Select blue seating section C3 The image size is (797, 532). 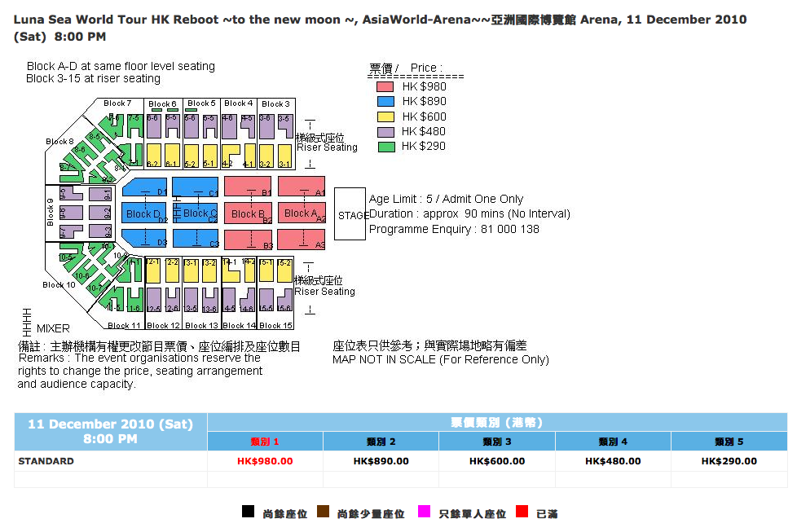point(196,239)
